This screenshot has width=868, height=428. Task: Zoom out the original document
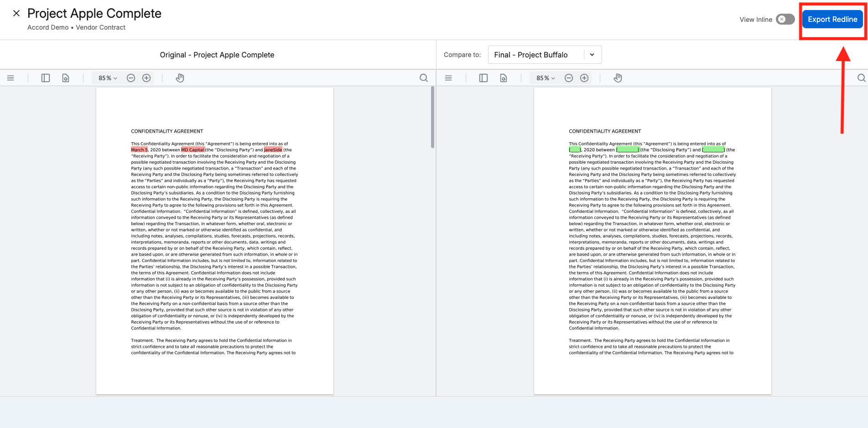coord(131,78)
